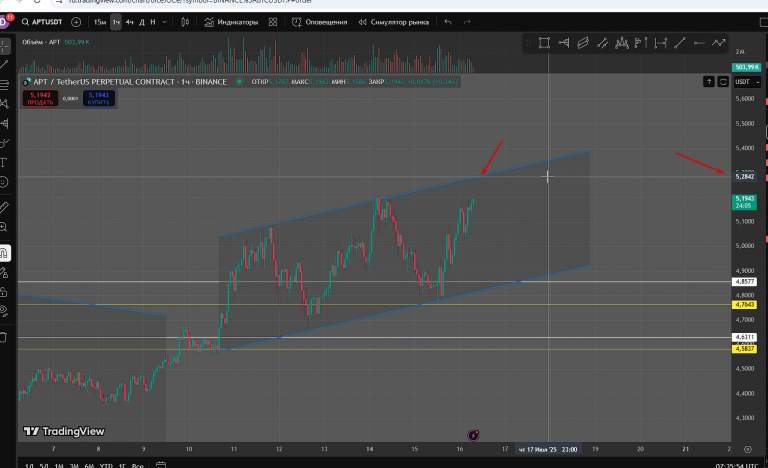
Task: Open the USDT currency dropdown
Action: (747, 82)
